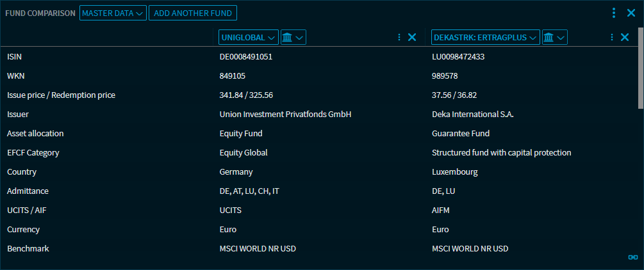Expand the DEKASTRK: ERTRAGPLUS fund selector

coord(485,37)
